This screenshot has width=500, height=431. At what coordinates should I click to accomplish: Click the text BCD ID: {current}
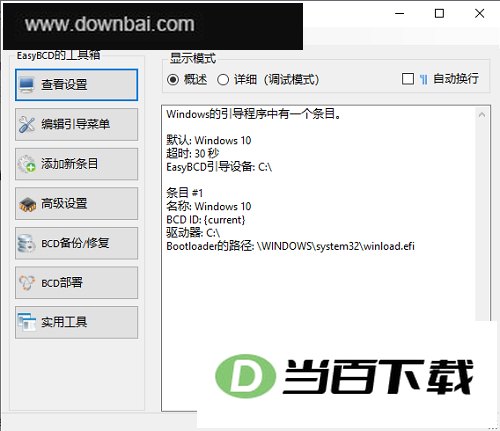206,220
